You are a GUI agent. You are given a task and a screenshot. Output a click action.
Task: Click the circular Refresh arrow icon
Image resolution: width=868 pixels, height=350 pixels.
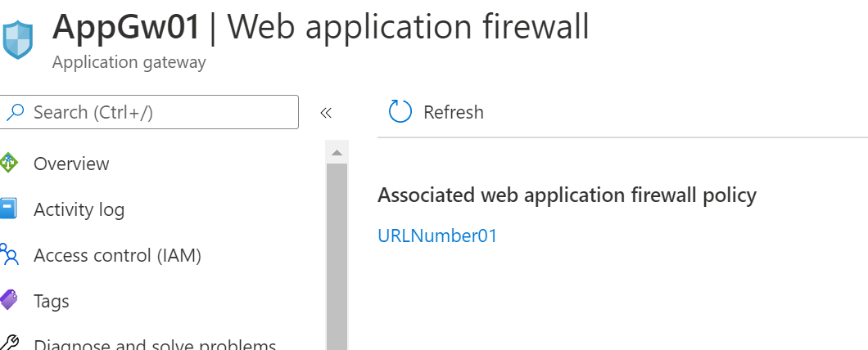[x=400, y=112]
